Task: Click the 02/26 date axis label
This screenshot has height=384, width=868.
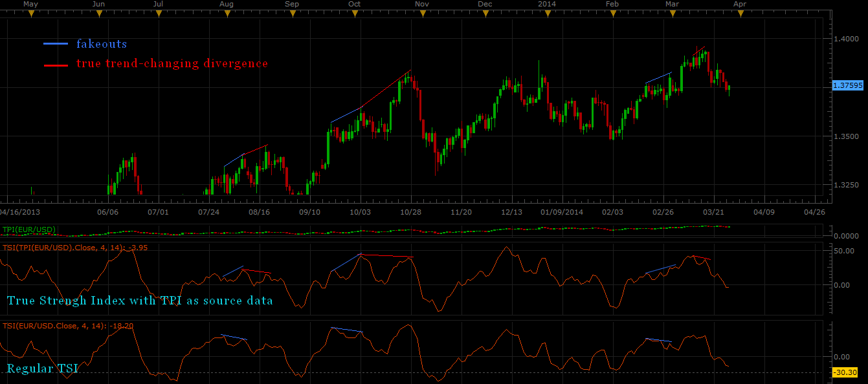Action: pyautogui.click(x=663, y=211)
